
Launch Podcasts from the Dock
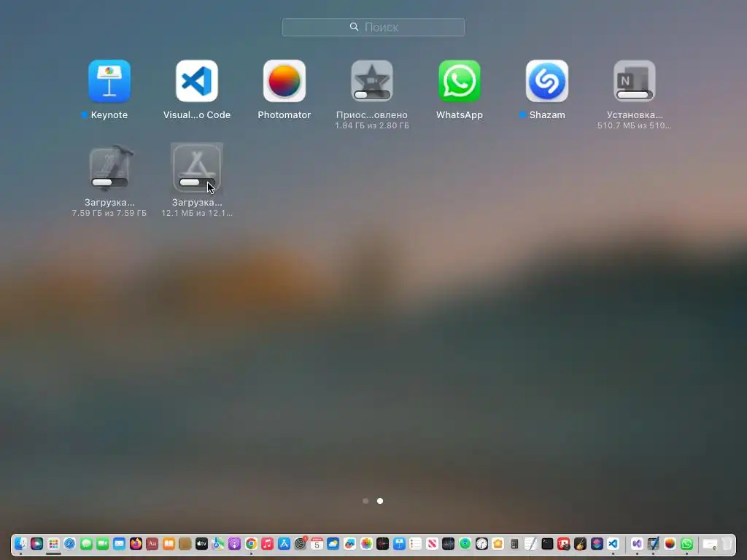pyautogui.click(x=234, y=544)
